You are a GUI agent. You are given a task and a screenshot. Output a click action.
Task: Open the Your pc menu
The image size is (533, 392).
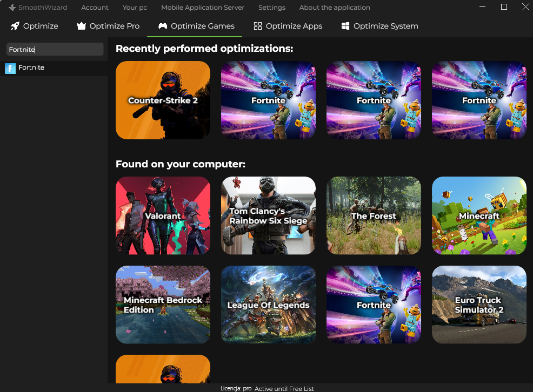135,8
